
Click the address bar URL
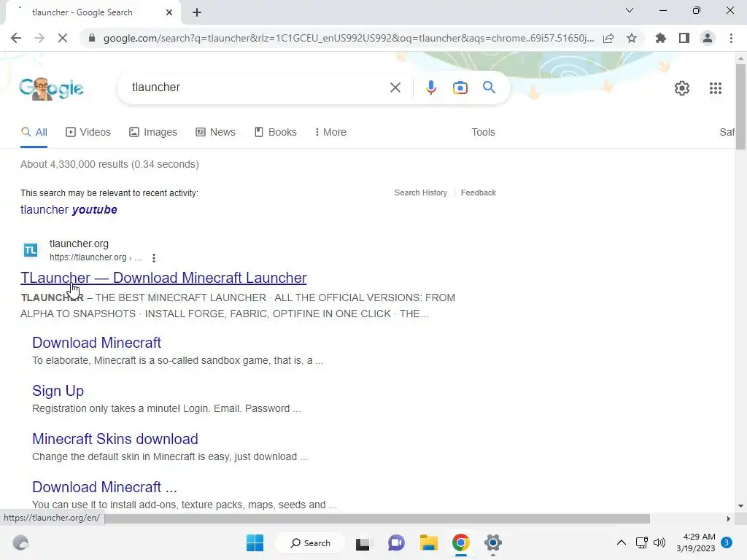(x=349, y=38)
